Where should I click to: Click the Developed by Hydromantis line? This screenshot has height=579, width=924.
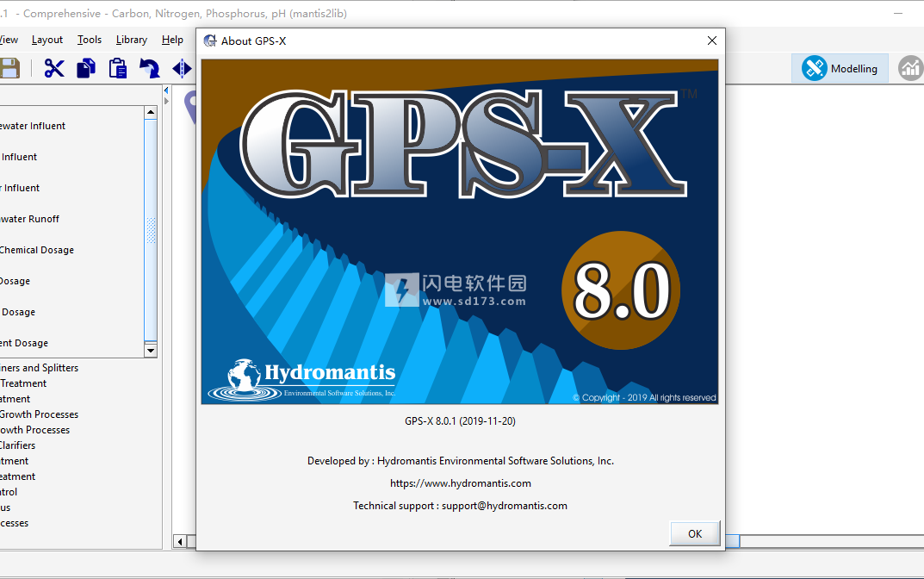(x=460, y=461)
